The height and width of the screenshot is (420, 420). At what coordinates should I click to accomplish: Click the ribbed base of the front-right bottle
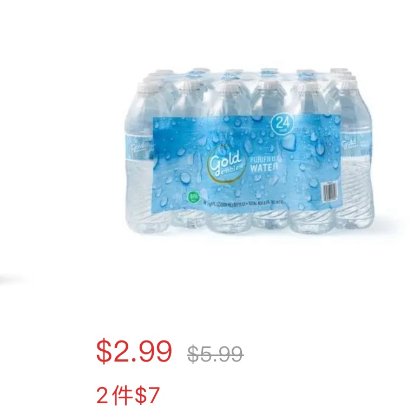(x=312, y=220)
